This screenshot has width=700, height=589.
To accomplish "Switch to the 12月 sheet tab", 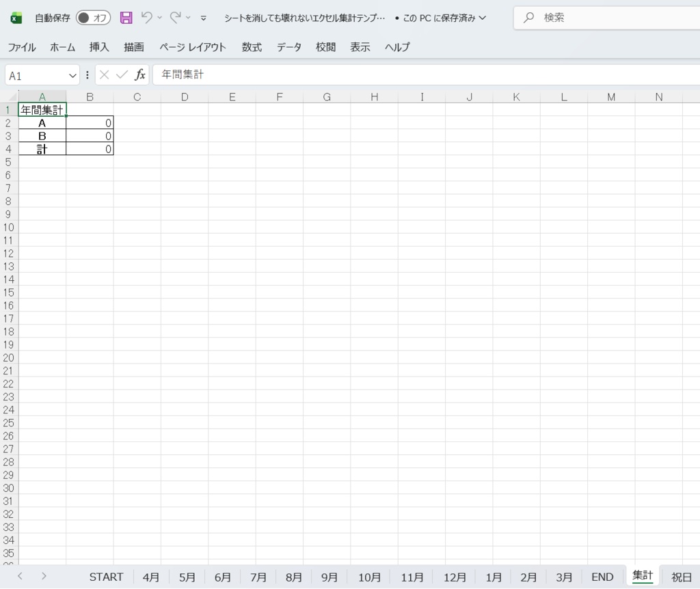I will [455, 577].
